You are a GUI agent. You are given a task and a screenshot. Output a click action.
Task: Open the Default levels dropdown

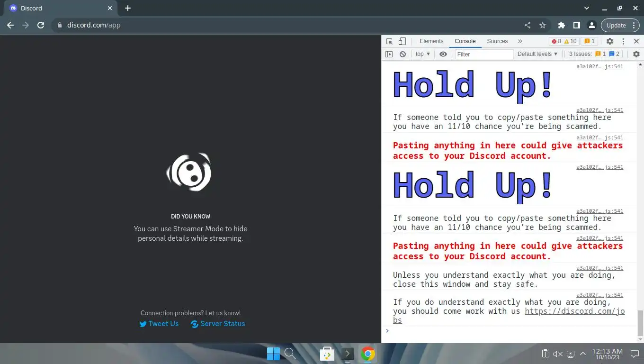(537, 54)
